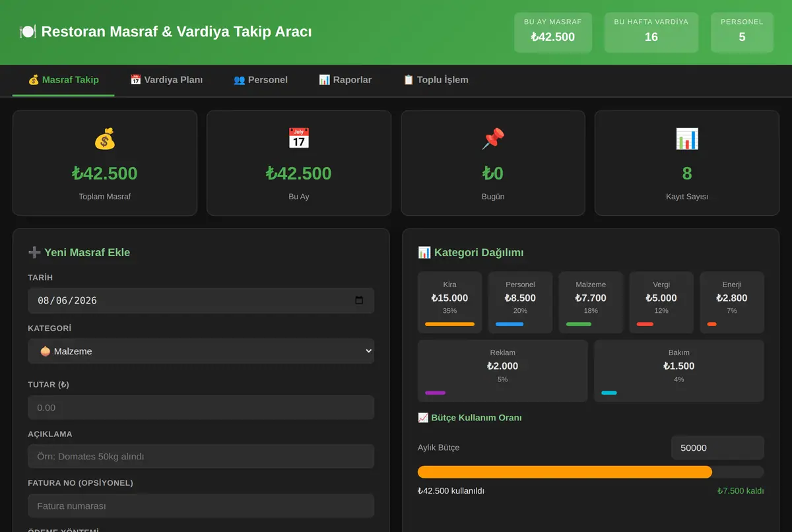
Task: Click the bar chart icon above Kayıt Sayısı
Action: pyautogui.click(x=687, y=139)
